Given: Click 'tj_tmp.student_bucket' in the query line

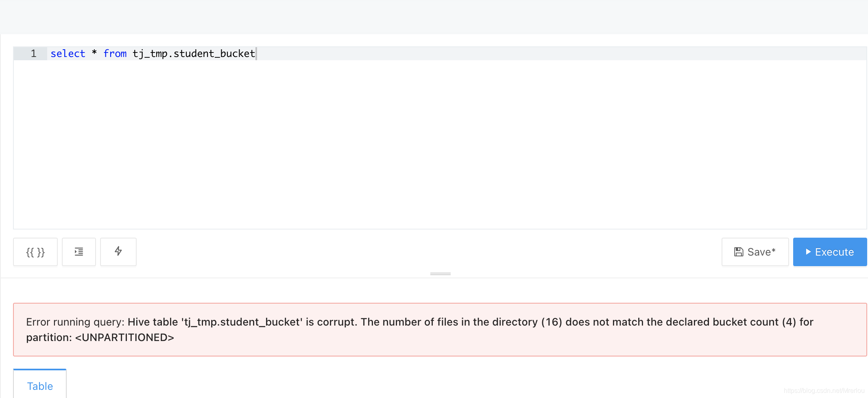Looking at the screenshot, I should 194,54.
